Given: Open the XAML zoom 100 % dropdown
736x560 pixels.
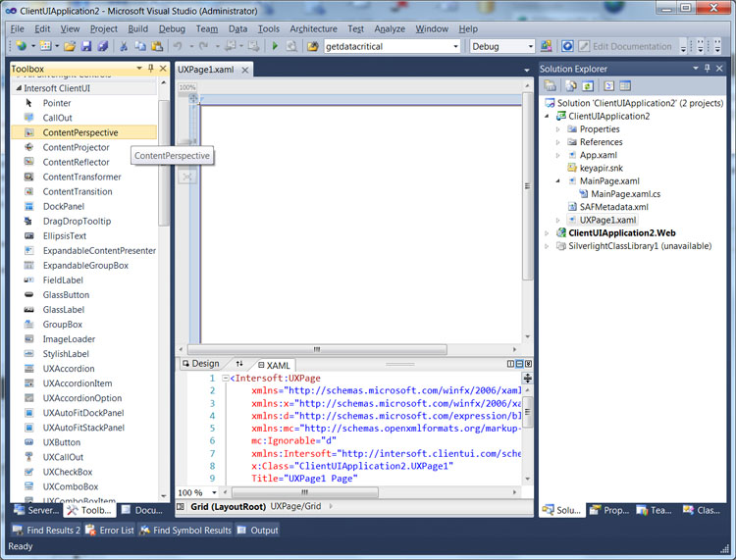Looking at the screenshot, I should tap(214, 492).
